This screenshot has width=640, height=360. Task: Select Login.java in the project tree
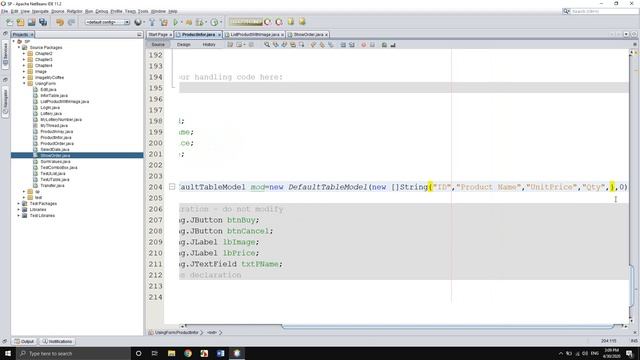[x=50, y=107]
